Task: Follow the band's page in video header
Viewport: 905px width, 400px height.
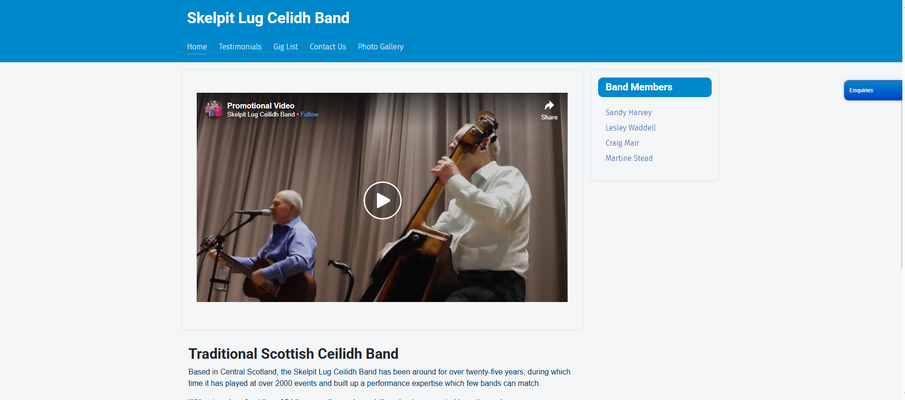Action: pyautogui.click(x=310, y=115)
